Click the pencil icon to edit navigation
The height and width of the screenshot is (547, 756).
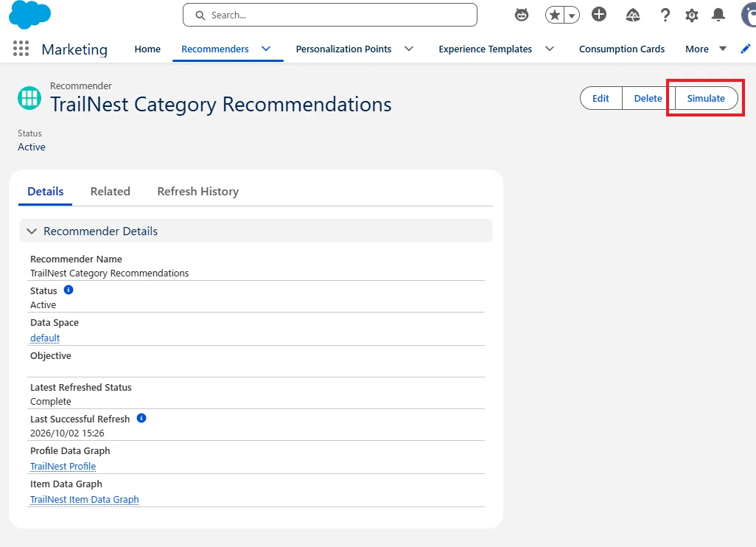[746, 49]
